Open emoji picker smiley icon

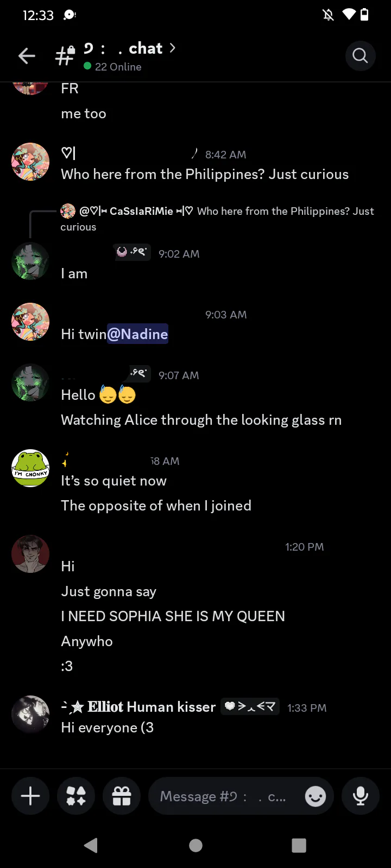point(316,796)
